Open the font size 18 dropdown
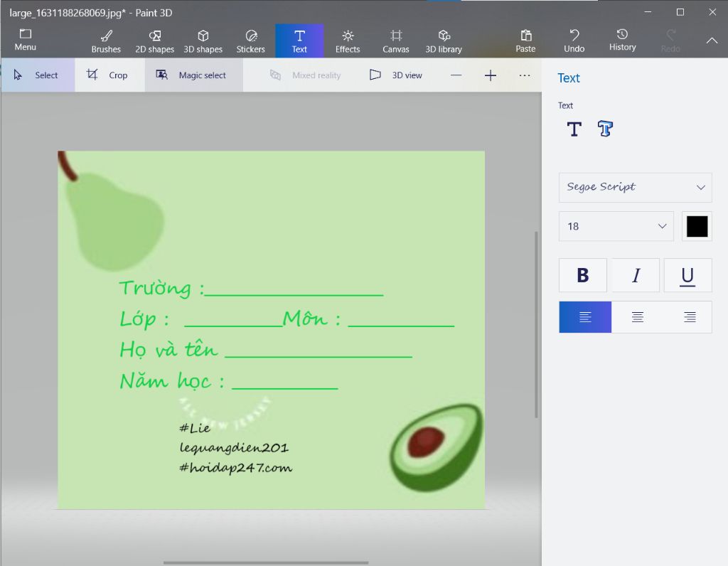Image resolution: width=728 pixels, height=566 pixels. pos(616,226)
